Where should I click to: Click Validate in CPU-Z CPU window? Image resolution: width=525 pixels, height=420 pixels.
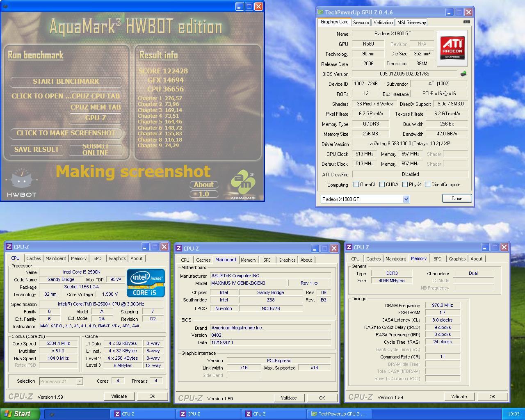pos(119,396)
